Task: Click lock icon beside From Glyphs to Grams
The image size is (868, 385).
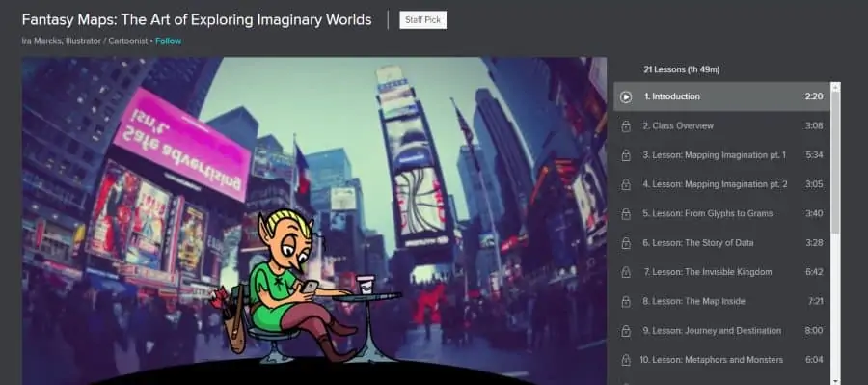Action: tap(626, 214)
